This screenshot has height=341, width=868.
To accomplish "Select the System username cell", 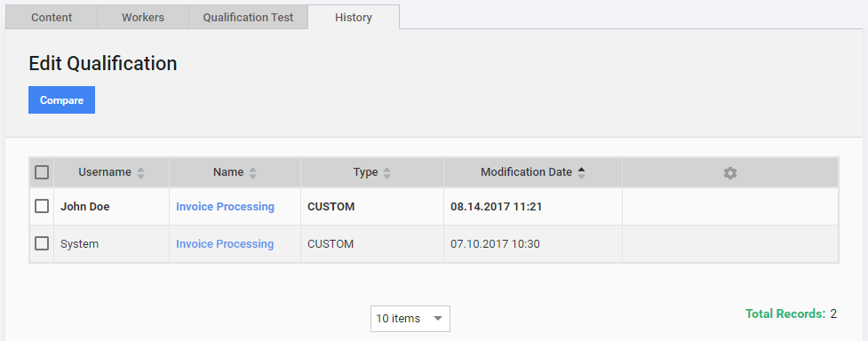I will tap(111, 243).
